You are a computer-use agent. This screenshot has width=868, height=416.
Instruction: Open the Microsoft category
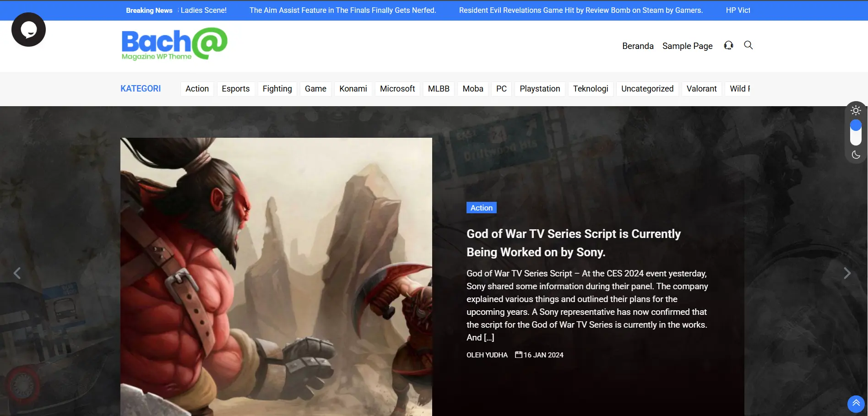tap(397, 89)
